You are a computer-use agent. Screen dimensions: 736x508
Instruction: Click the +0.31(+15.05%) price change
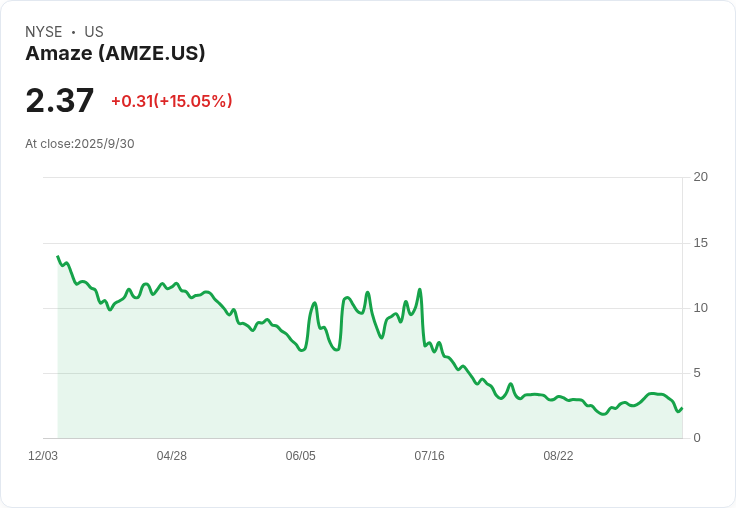pos(171,101)
